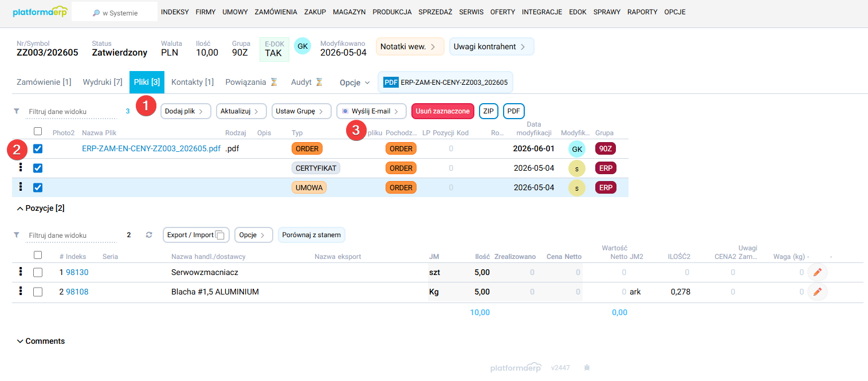Viewport: 868px width, 381px height.
Task: Open the ZAKUP menu
Action: coord(315,12)
